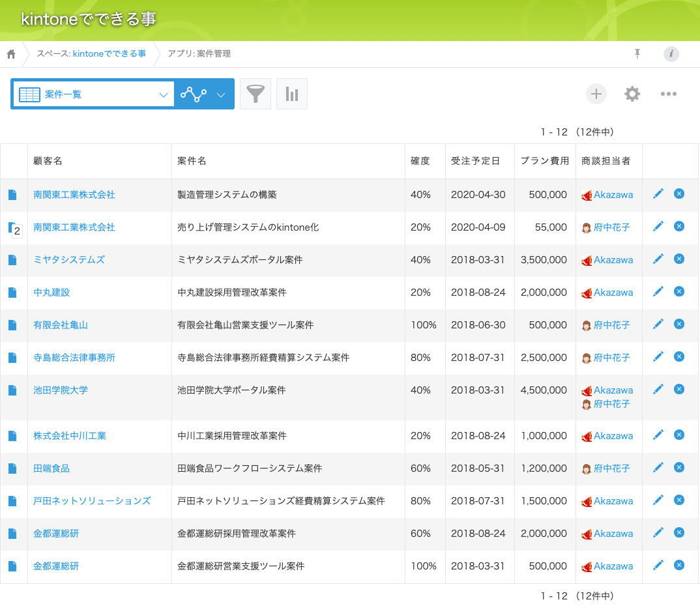700x606 pixels.
Task: Edit the 戸田ネットソリューションズ経費精算システム案件 record
Action: [658, 500]
